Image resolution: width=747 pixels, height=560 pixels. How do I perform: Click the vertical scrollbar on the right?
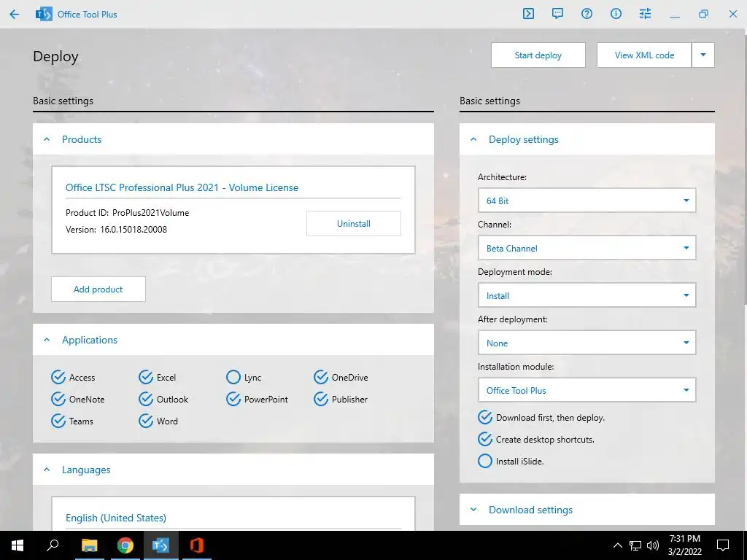(x=745, y=167)
